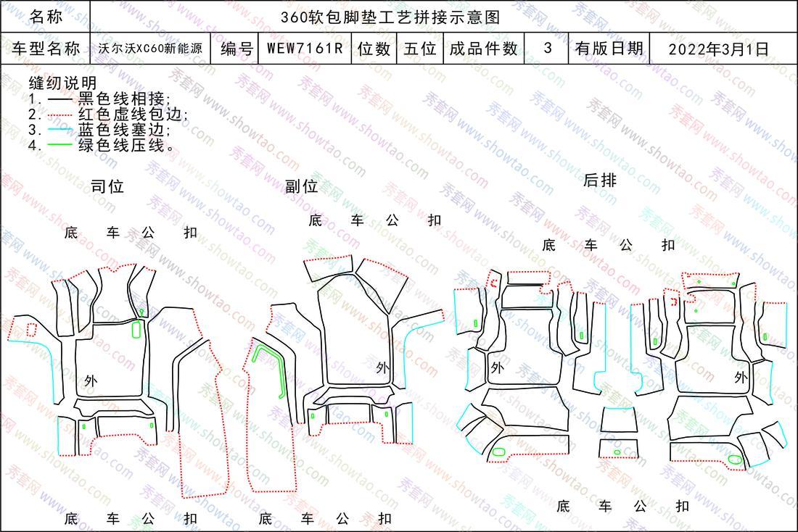The height and width of the screenshot is (532, 798).
Task: Select the piece count value 3
Action: pos(548,48)
